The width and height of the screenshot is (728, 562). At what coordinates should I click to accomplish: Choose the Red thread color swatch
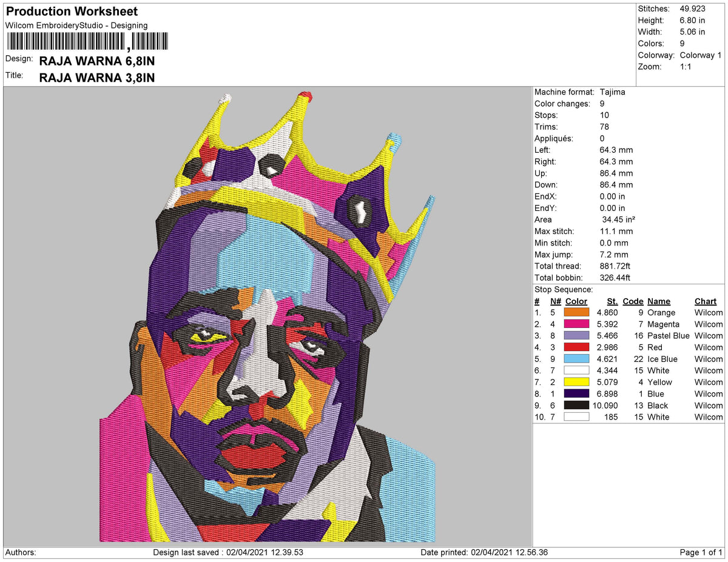pyautogui.click(x=576, y=347)
